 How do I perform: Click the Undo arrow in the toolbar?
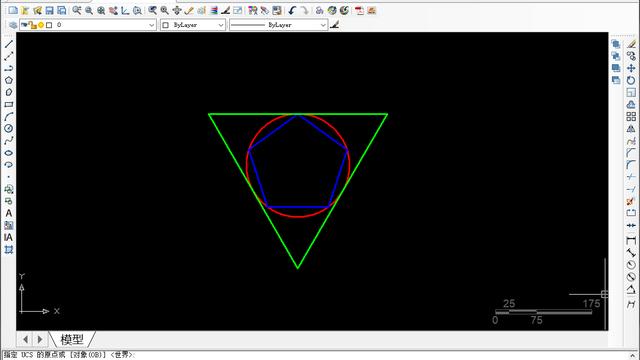[292, 10]
